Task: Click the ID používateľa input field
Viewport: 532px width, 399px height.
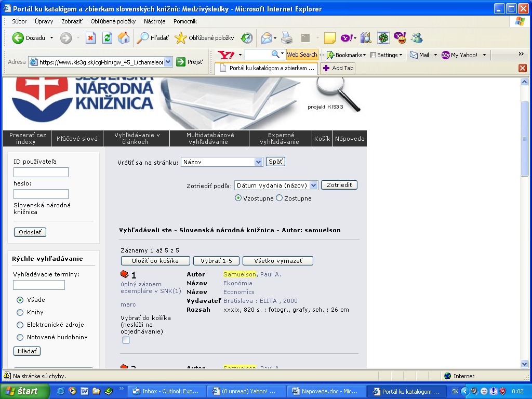Action: click(41, 172)
